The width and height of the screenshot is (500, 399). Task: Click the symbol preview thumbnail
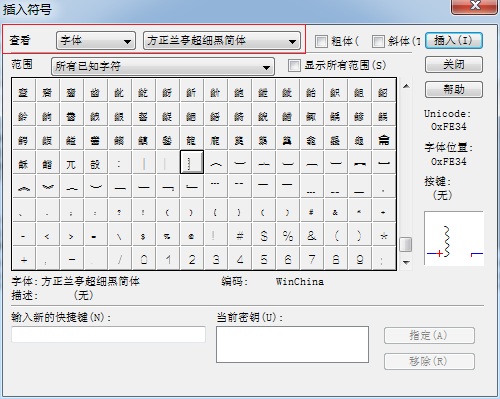tap(454, 238)
